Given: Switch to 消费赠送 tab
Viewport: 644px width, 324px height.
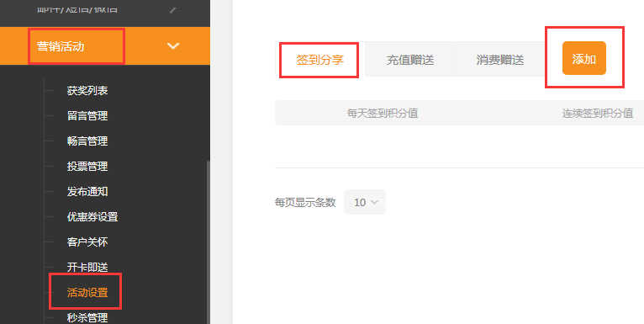Looking at the screenshot, I should pos(500,60).
